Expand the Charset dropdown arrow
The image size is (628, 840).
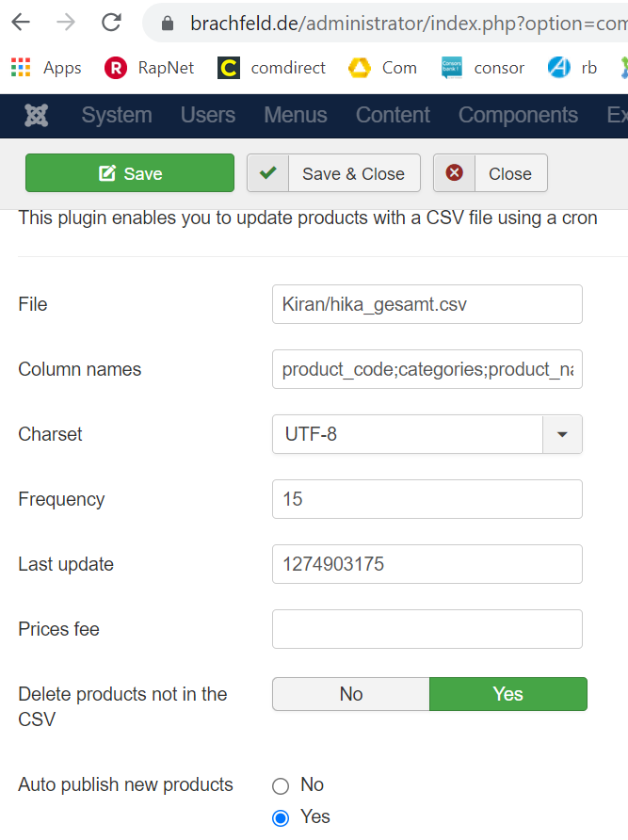[x=562, y=434]
